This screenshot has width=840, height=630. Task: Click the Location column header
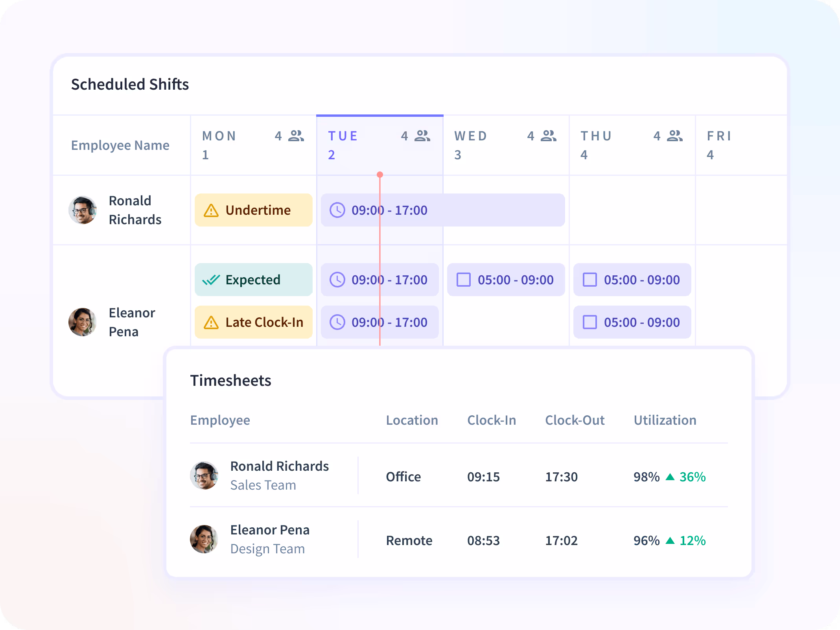[412, 420]
